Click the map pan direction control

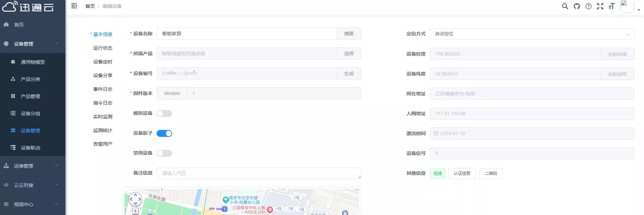click(x=135, y=199)
